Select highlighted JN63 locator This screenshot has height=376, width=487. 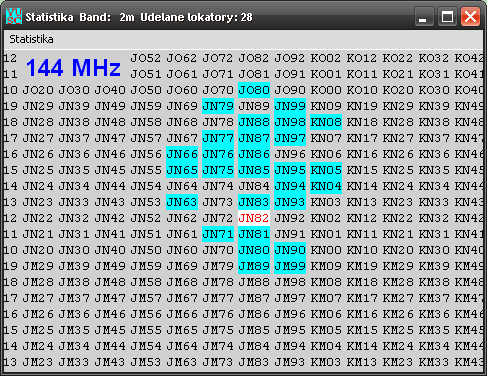point(182,202)
